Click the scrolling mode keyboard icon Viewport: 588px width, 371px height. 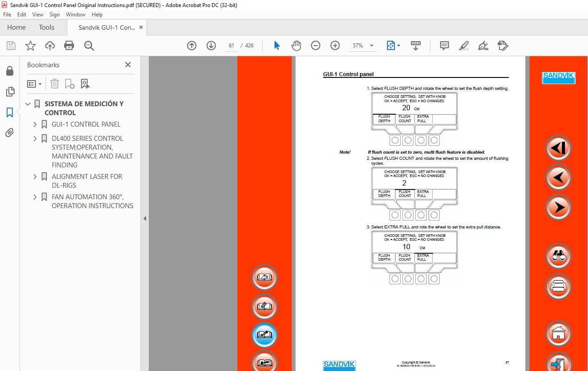point(416,46)
